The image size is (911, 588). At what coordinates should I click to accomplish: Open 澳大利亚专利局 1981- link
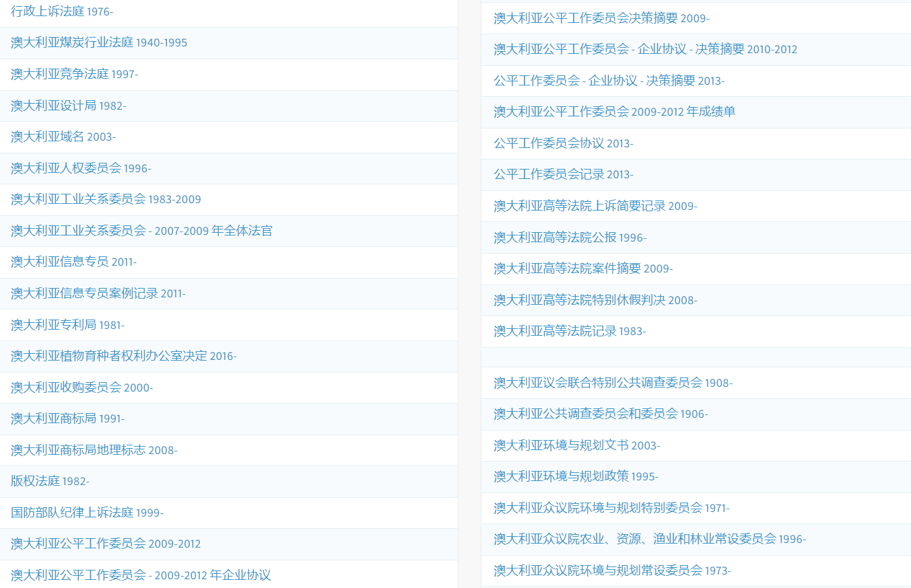(68, 325)
